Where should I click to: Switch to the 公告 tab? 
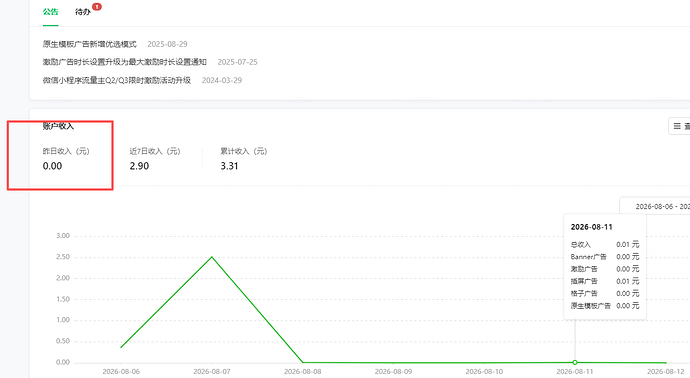(x=51, y=12)
